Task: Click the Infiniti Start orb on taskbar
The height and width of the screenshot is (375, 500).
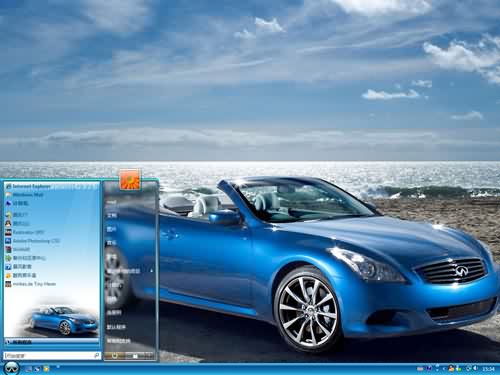Action: pyautogui.click(x=12, y=368)
